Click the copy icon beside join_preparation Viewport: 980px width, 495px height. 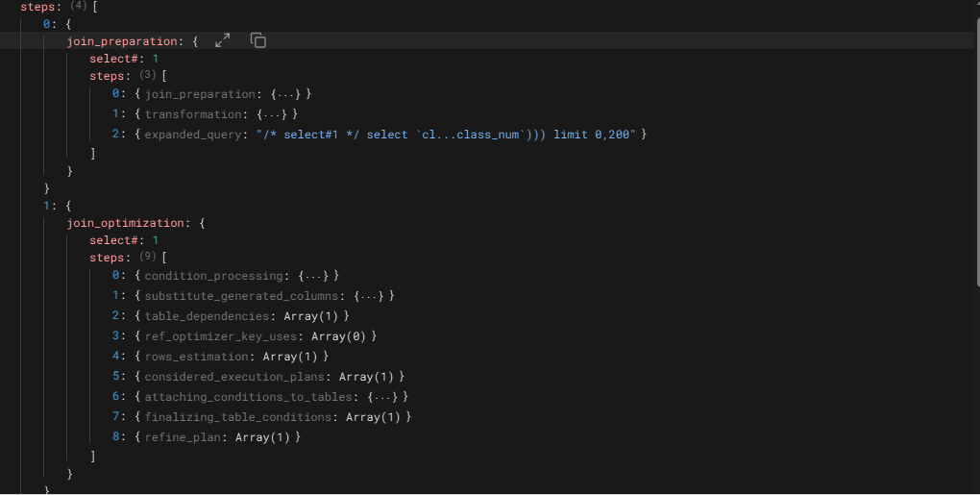pyautogui.click(x=258, y=40)
